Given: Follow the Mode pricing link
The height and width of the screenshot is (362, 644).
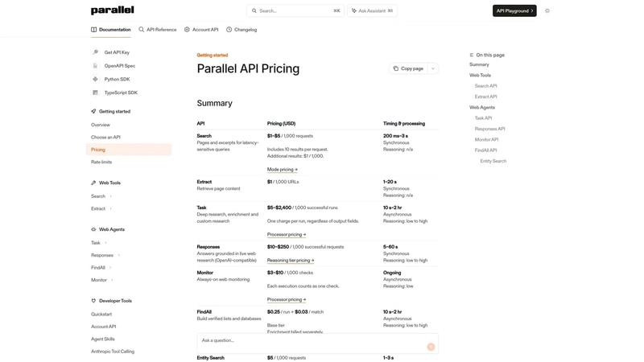Looking at the screenshot, I should point(283,170).
